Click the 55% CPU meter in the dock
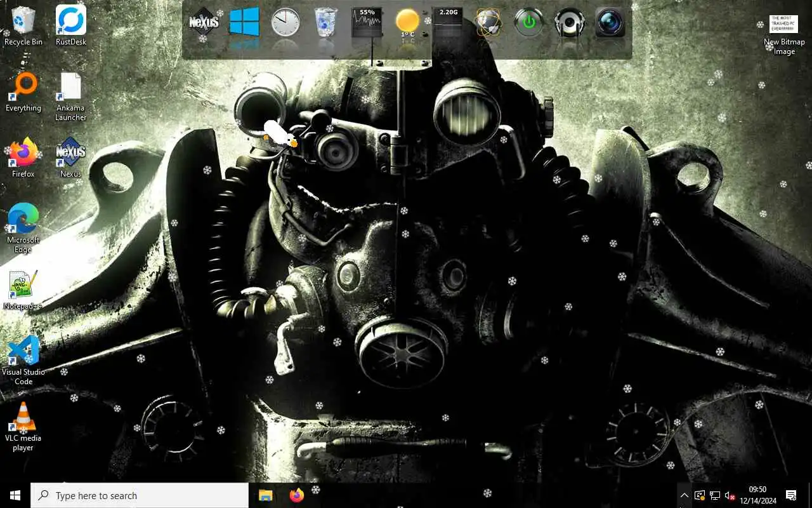Image resolution: width=812 pixels, height=508 pixels. 367,22
